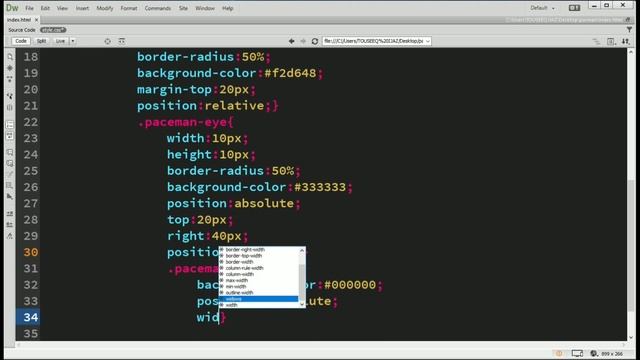This screenshot has height=360, width=640.
Task: Click the Dw application logo
Action: [12, 8]
